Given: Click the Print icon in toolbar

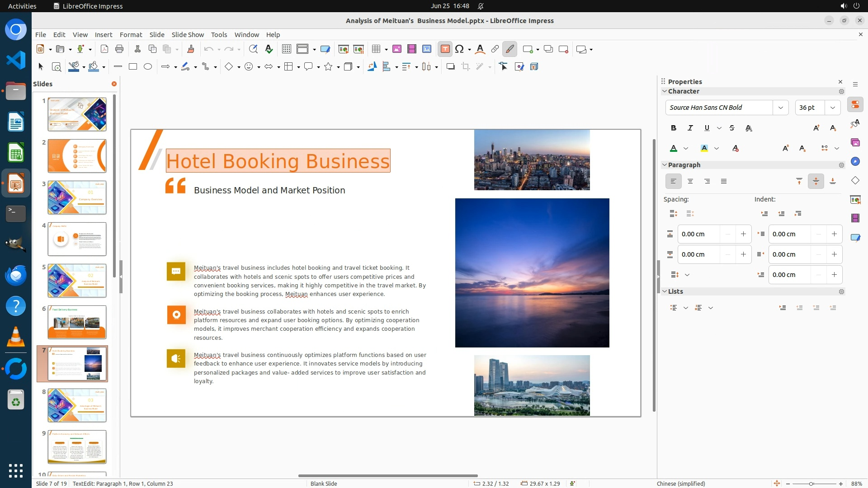Looking at the screenshot, I should pyautogui.click(x=119, y=49).
